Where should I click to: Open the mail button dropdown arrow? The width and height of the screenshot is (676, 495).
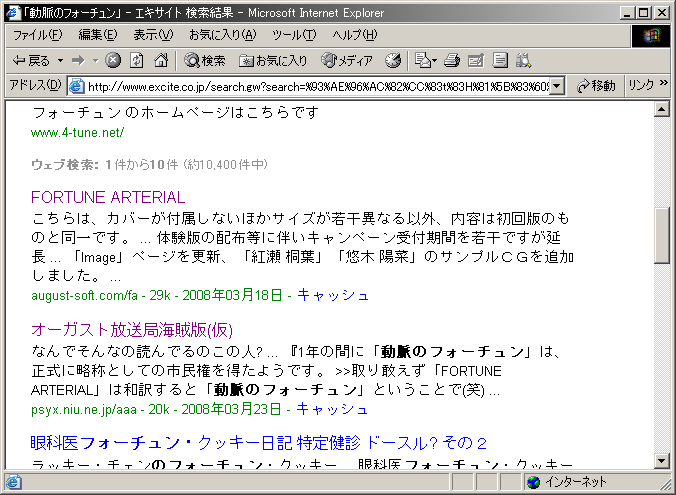[435, 61]
